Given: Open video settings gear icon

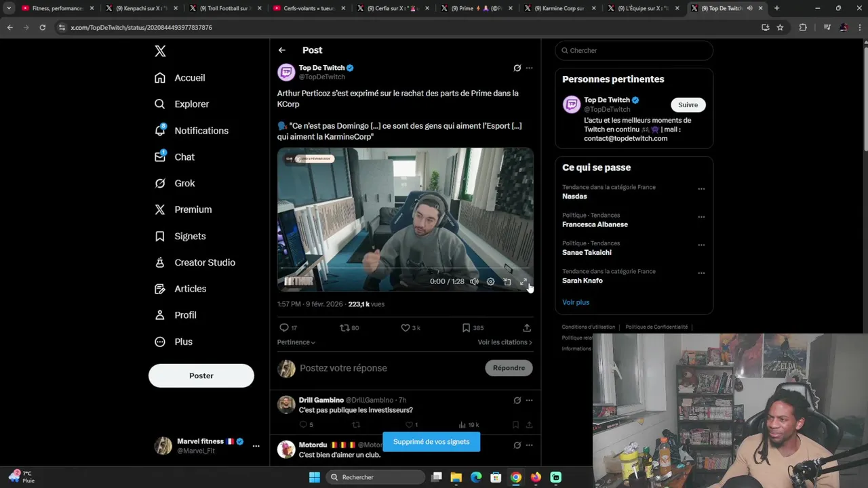Looking at the screenshot, I should (x=490, y=281).
